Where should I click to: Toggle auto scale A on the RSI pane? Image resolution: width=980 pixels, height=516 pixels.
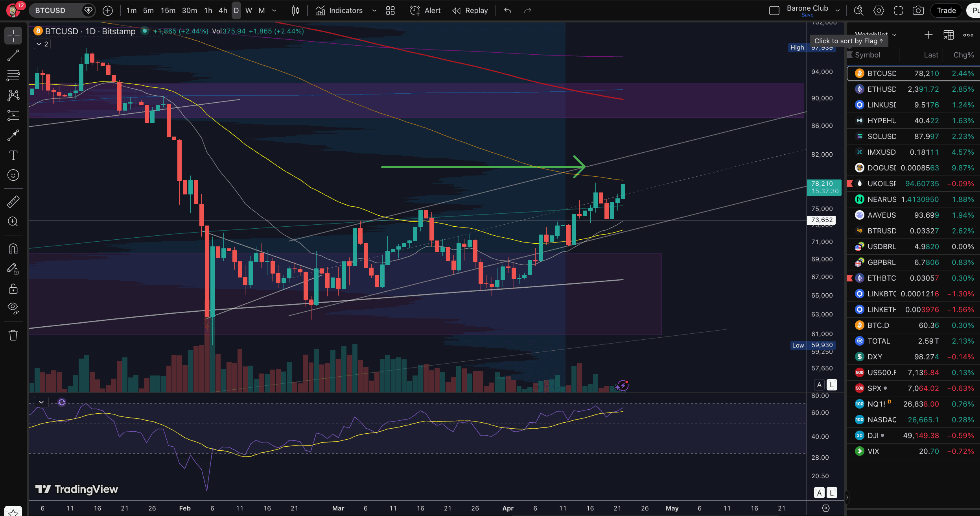tap(820, 493)
